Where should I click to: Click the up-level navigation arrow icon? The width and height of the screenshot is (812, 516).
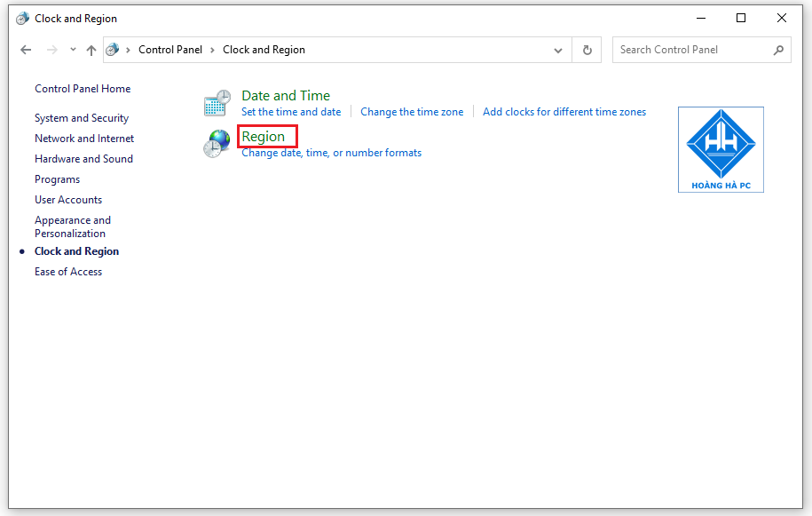[91, 50]
